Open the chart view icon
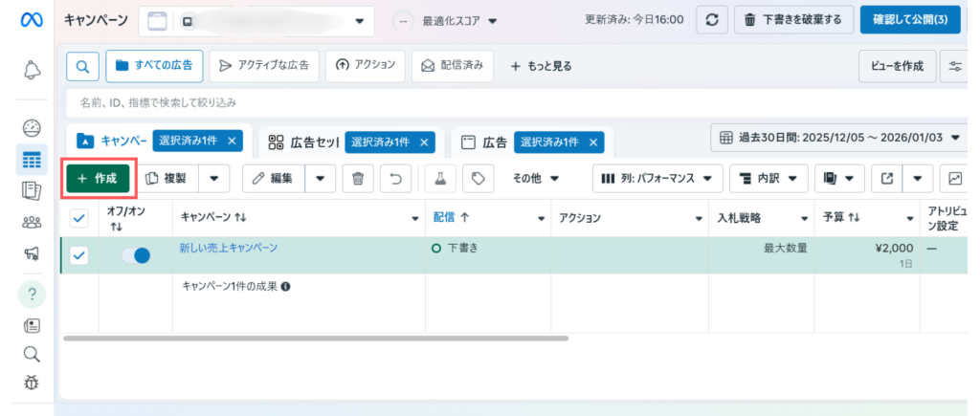 coord(955,178)
